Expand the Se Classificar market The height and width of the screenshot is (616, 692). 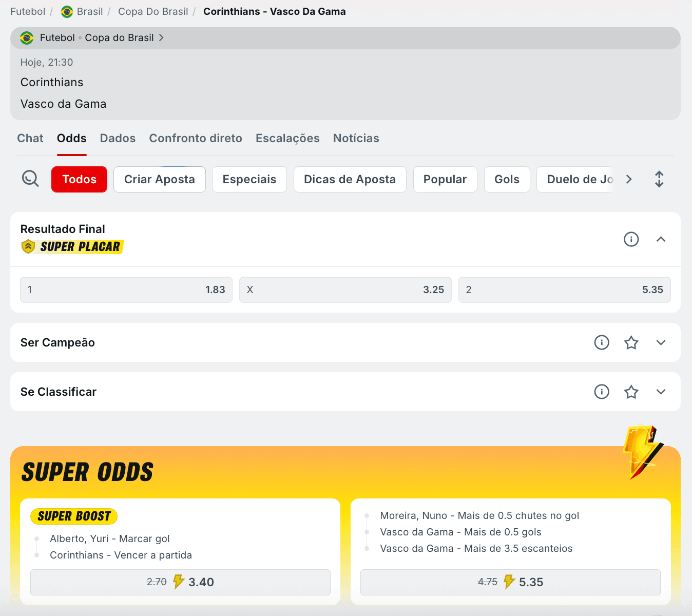661,392
